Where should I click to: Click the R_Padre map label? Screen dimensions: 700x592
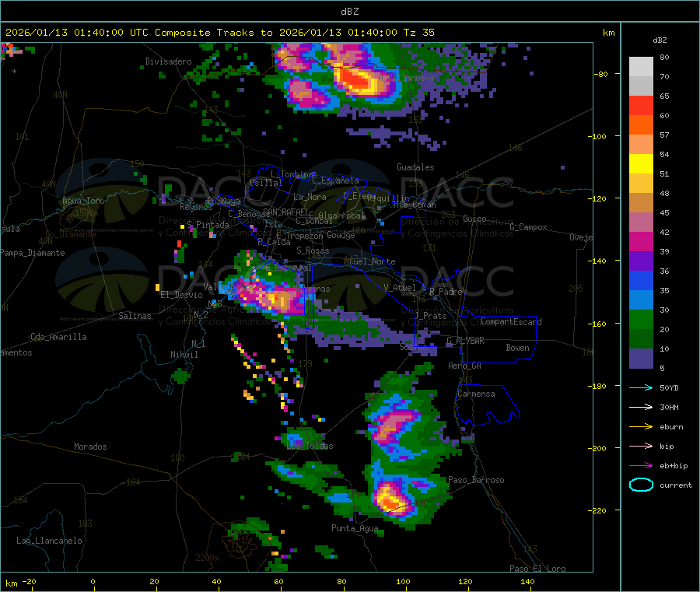tap(446, 292)
